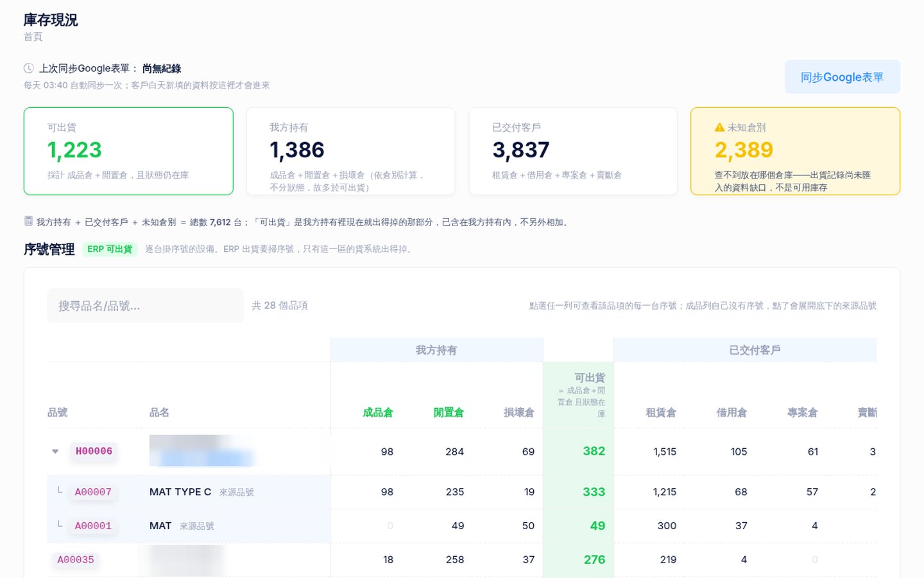Click 閒置倉 value 258 in A00035 row
This screenshot has width=924, height=578.
[455, 560]
